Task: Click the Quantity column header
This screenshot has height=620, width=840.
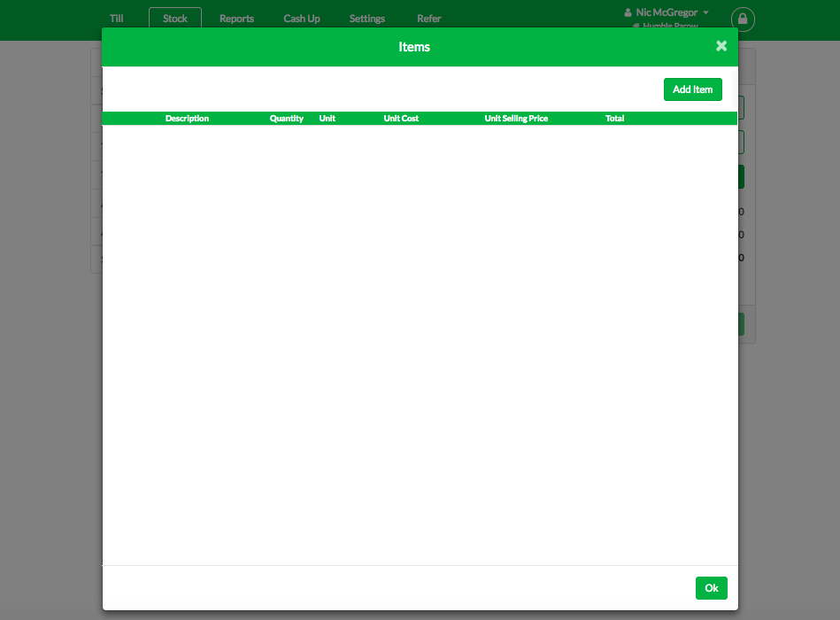Action: (x=287, y=119)
